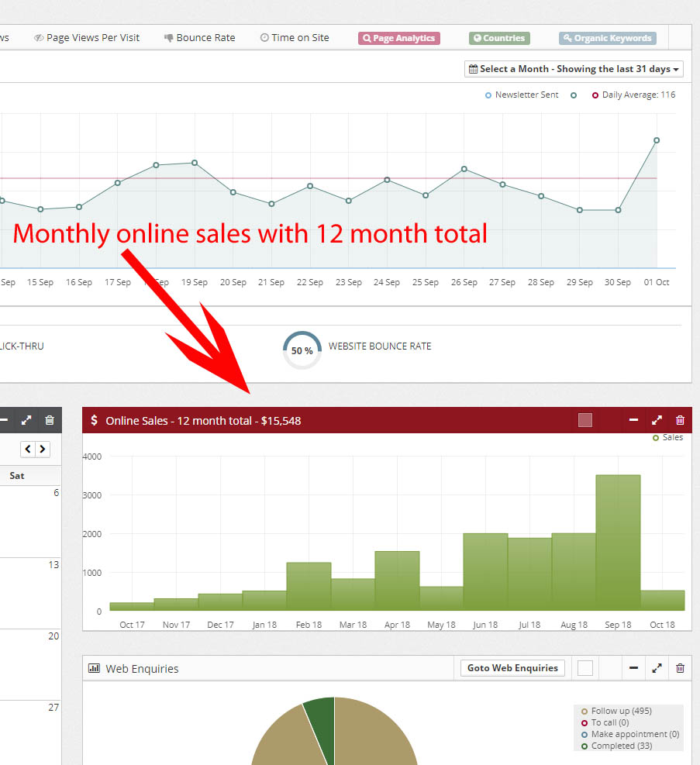Click the right arrow on the calendar navigator

pyautogui.click(x=41, y=449)
